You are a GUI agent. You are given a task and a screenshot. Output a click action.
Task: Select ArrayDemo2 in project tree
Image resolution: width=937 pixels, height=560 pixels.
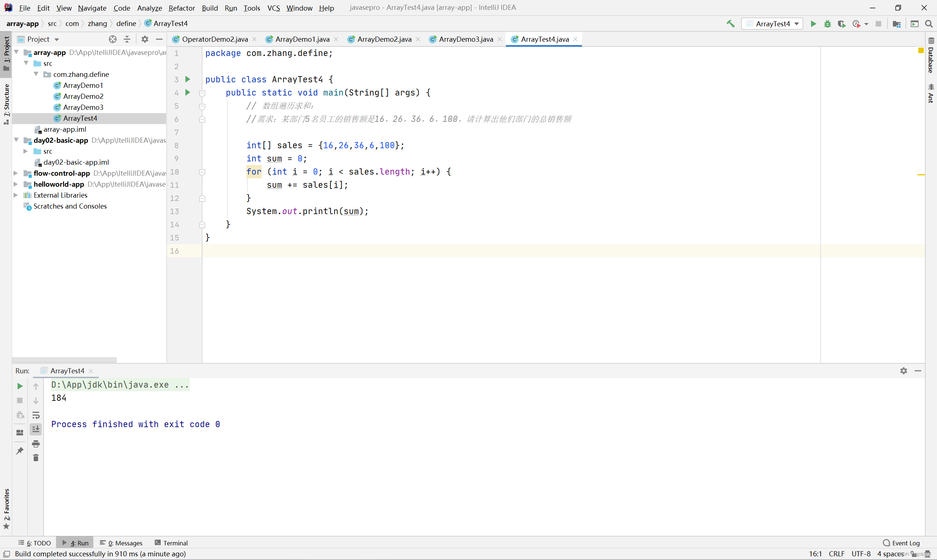[83, 96]
